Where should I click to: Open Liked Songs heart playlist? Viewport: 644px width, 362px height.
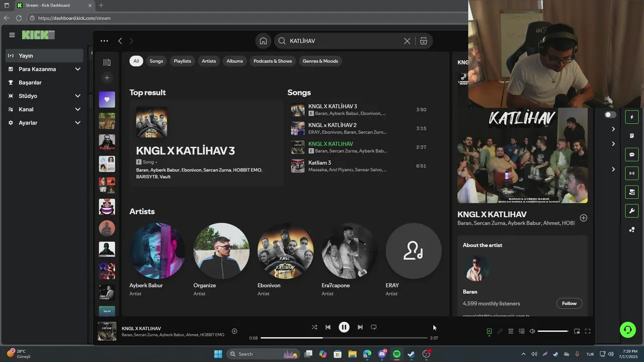107,100
